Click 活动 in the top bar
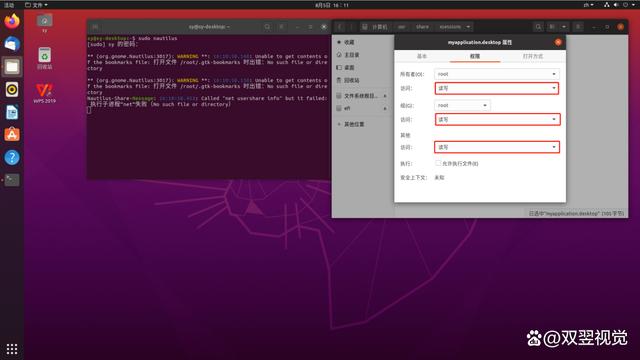 tap(9, 5)
